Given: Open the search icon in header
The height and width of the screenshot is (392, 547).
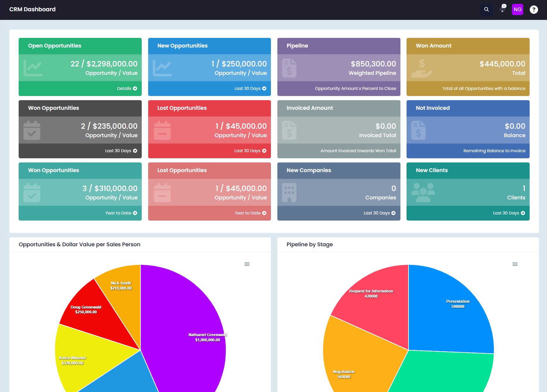Looking at the screenshot, I should click(x=487, y=10).
